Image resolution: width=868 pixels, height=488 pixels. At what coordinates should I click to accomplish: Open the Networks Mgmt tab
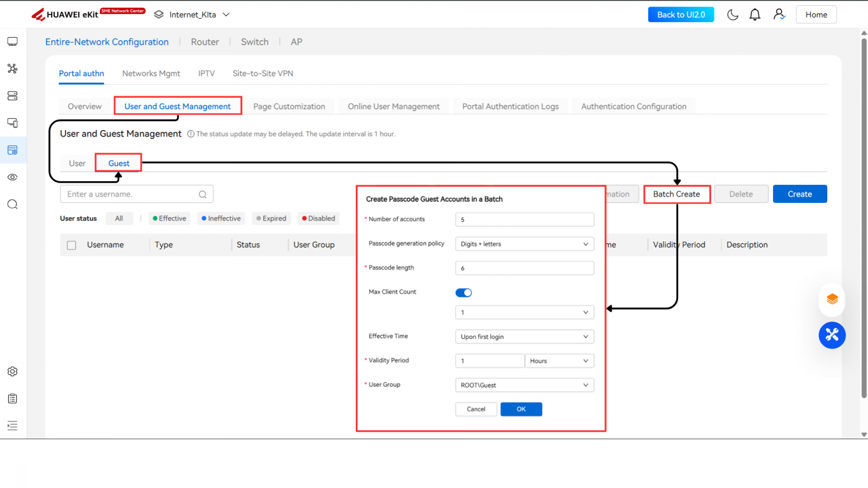(151, 74)
